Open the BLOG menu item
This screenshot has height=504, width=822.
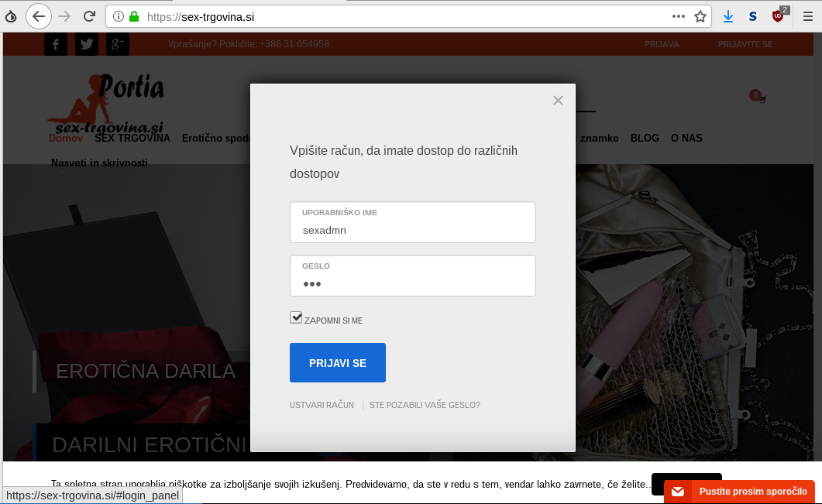click(645, 139)
